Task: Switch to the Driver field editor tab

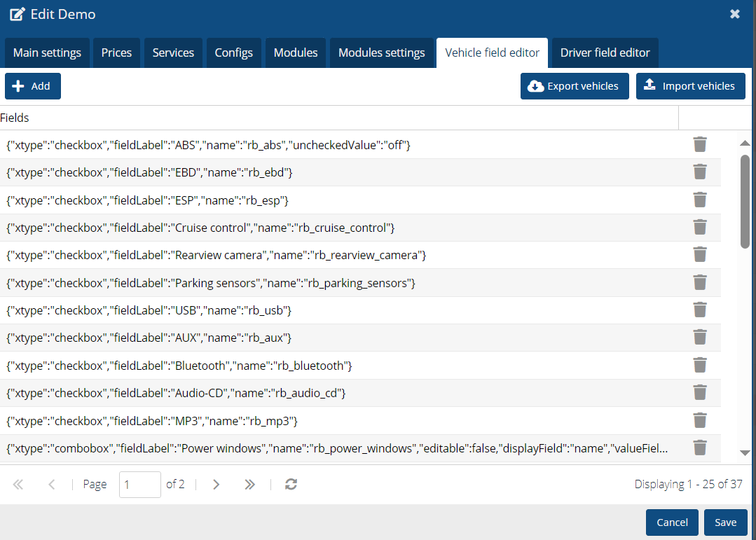Action: tap(605, 53)
